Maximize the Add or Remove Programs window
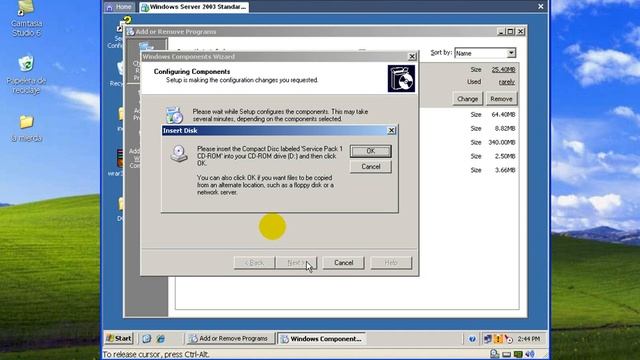 point(510,31)
